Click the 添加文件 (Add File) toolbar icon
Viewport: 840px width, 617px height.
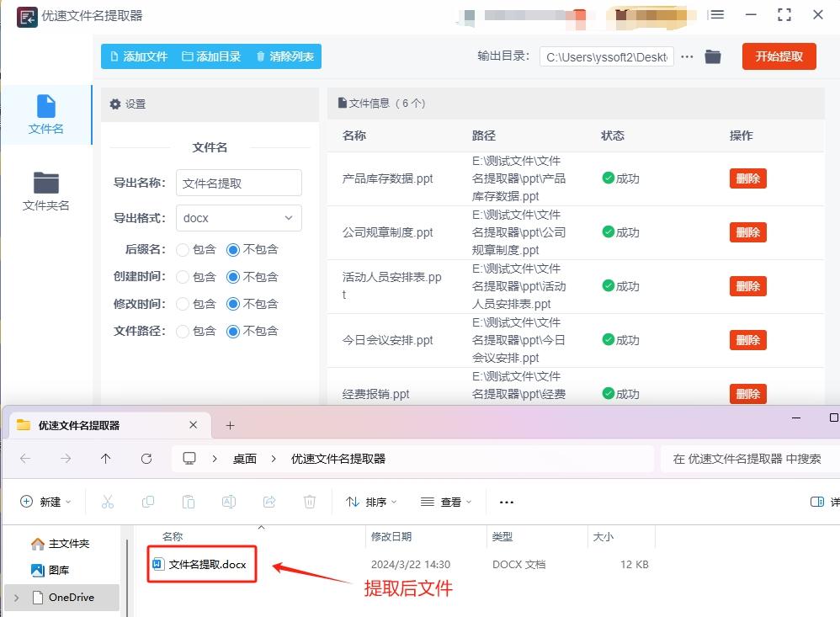click(x=115, y=56)
